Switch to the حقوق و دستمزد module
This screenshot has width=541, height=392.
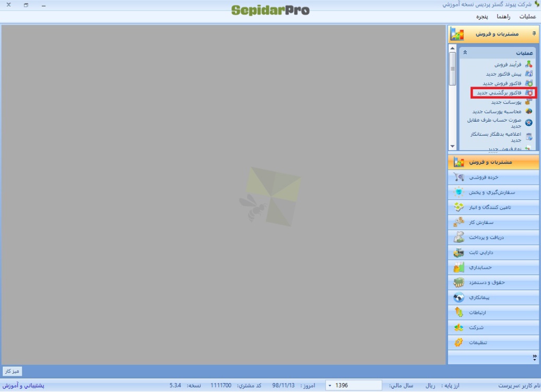(x=493, y=282)
